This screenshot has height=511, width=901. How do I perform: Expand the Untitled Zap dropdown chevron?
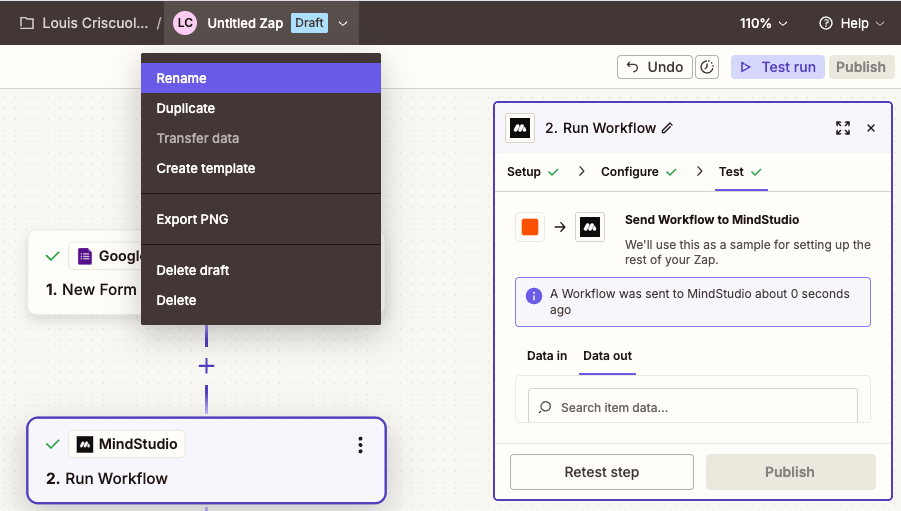343,23
